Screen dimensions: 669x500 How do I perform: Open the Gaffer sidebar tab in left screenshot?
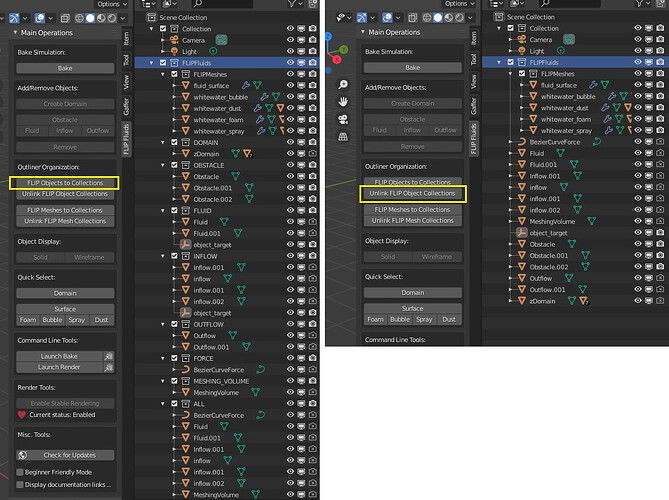click(126, 106)
